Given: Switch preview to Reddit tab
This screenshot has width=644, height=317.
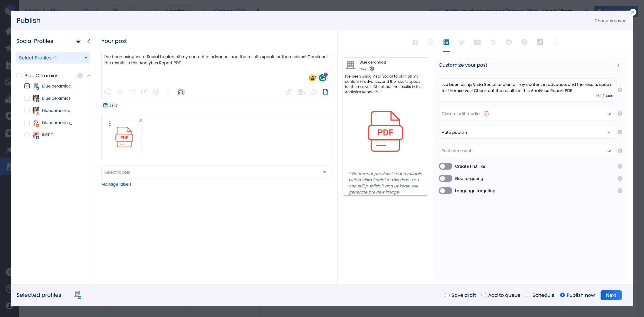Looking at the screenshot, I should tap(509, 42).
